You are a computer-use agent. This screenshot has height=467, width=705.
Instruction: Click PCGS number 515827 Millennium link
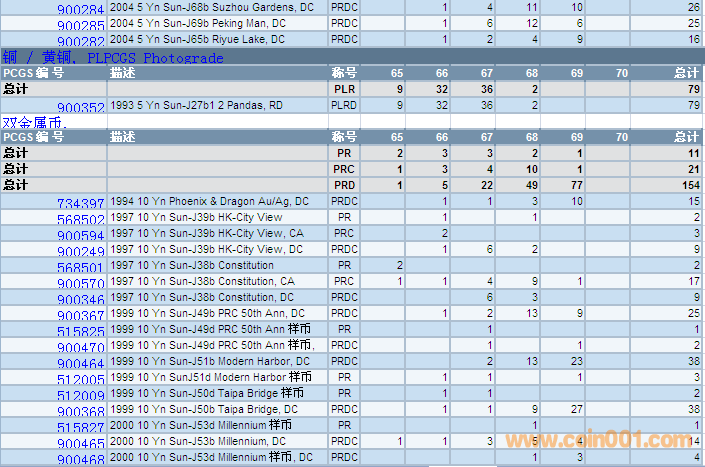point(81,427)
